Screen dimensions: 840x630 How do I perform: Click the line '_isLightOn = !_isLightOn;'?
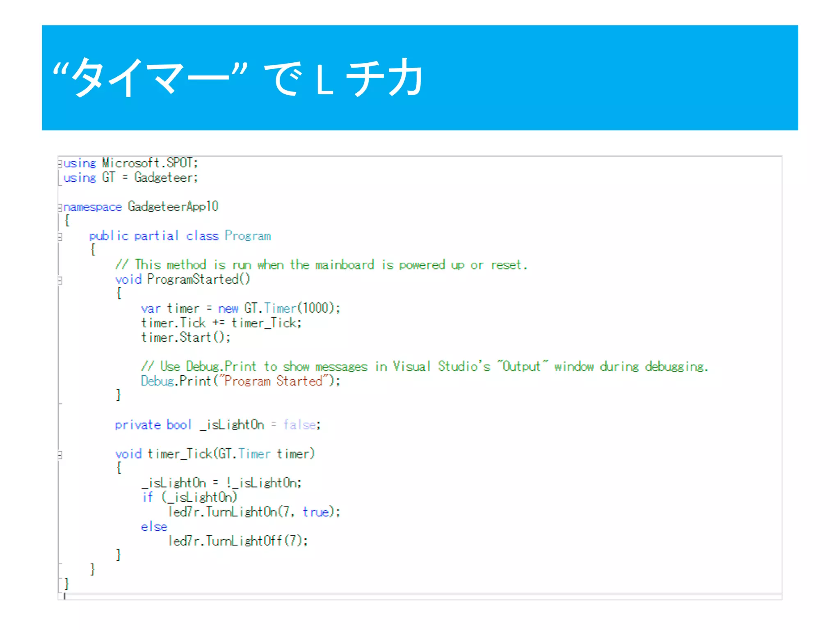(221, 483)
